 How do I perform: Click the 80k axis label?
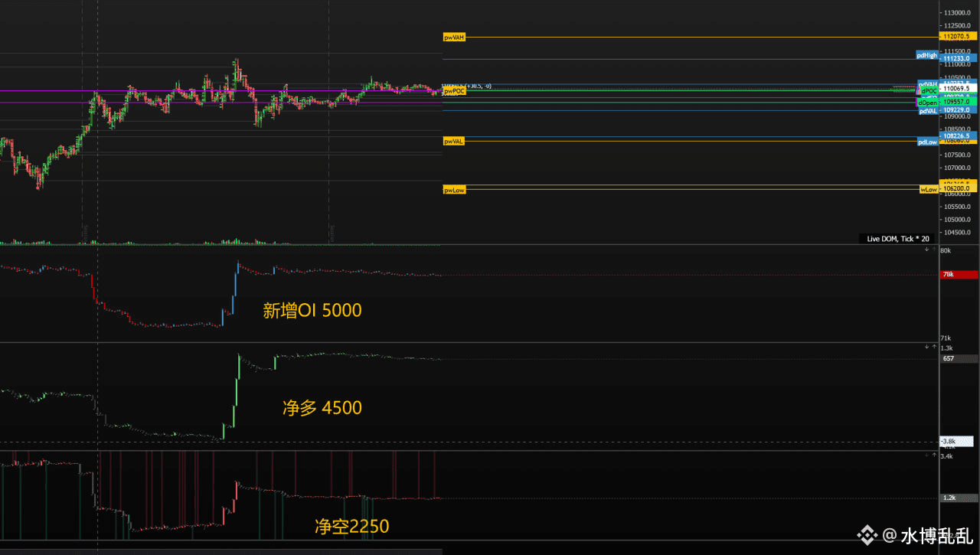[x=946, y=251]
